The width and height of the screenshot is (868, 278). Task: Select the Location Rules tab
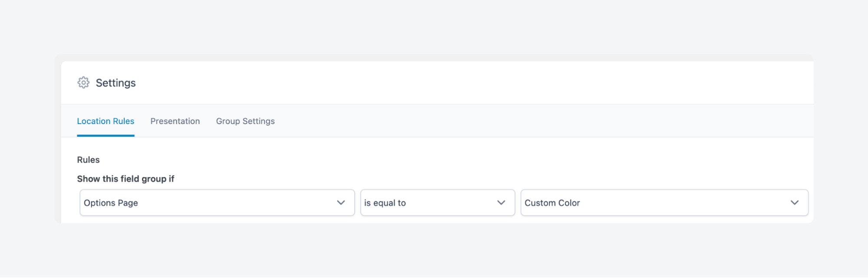coord(106,121)
